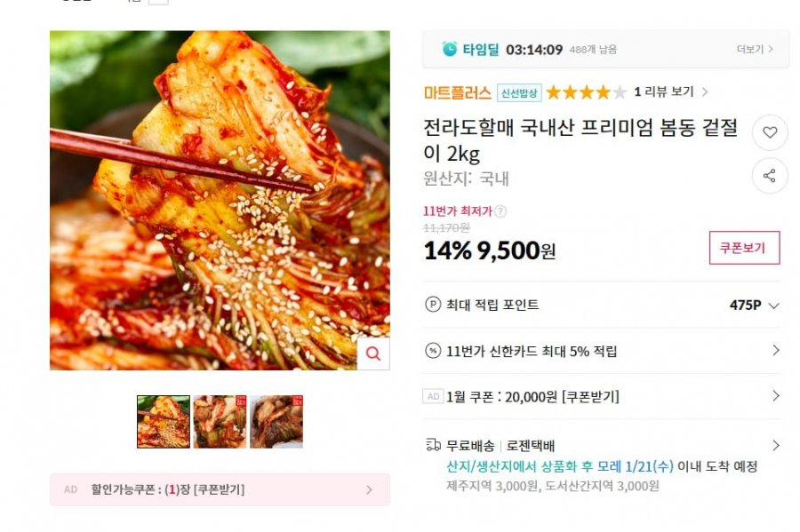Open the 1 리뷰 보기 link
This screenshot has height=532, width=800.
tap(670, 91)
